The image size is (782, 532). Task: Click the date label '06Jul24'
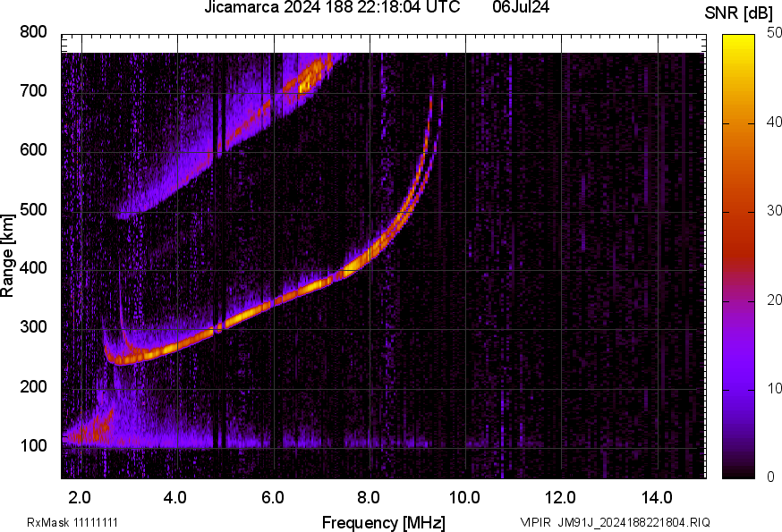tap(521, 7)
